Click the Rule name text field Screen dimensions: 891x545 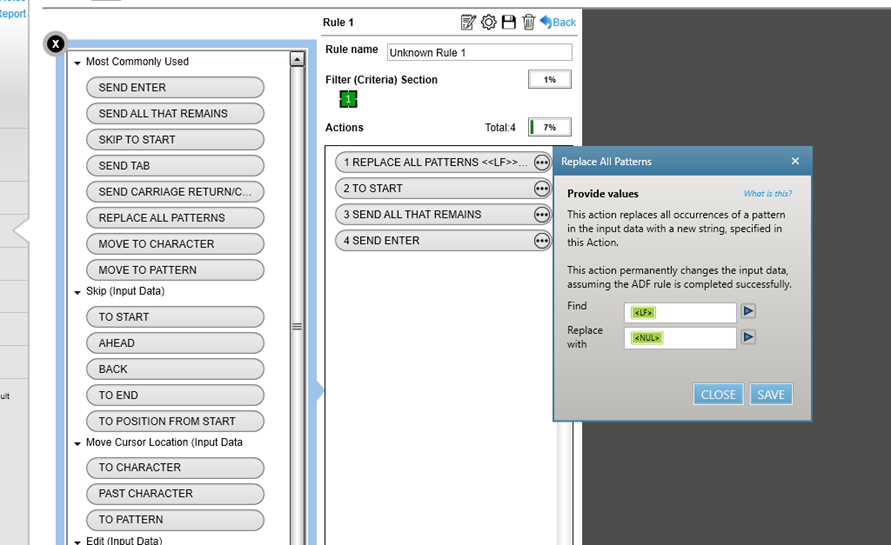click(479, 52)
